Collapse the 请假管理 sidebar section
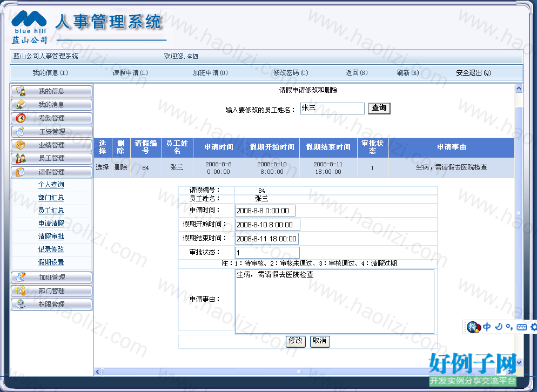Viewport: 537px width, 392px height. tap(51, 172)
